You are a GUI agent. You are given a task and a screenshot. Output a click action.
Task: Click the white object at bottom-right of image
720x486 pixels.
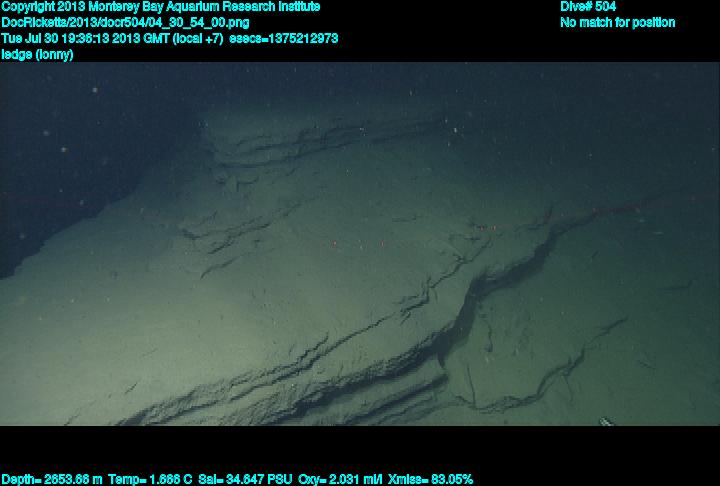[606, 421]
